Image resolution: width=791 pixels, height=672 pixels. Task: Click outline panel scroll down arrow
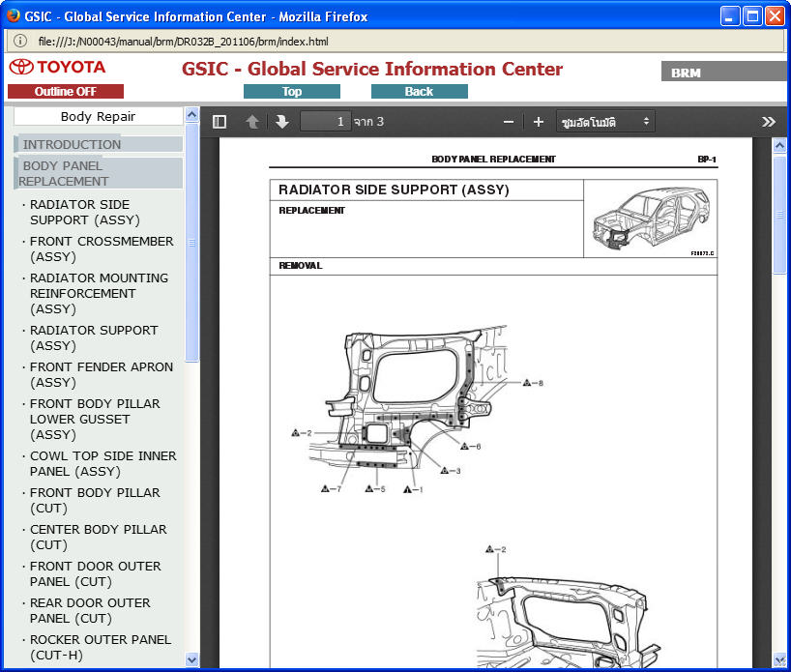(191, 659)
